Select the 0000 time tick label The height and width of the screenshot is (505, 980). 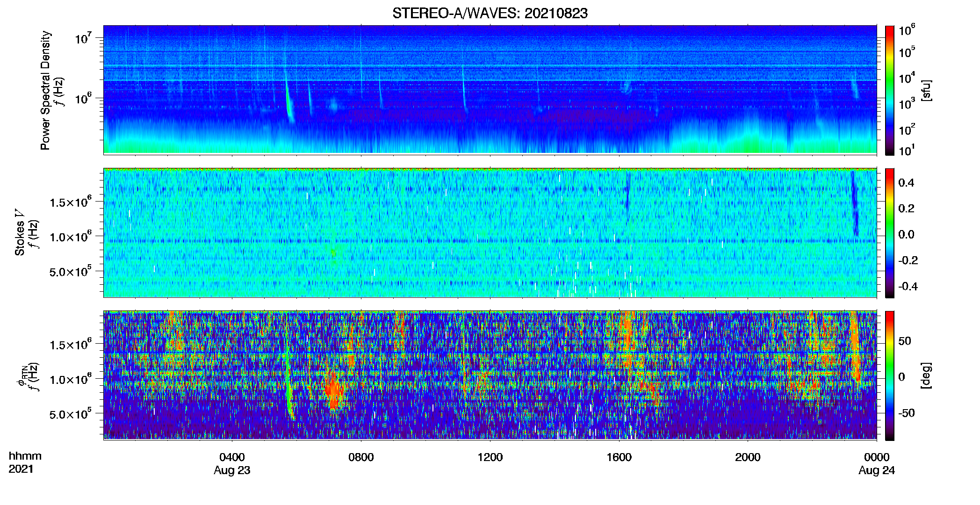[877, 457]
